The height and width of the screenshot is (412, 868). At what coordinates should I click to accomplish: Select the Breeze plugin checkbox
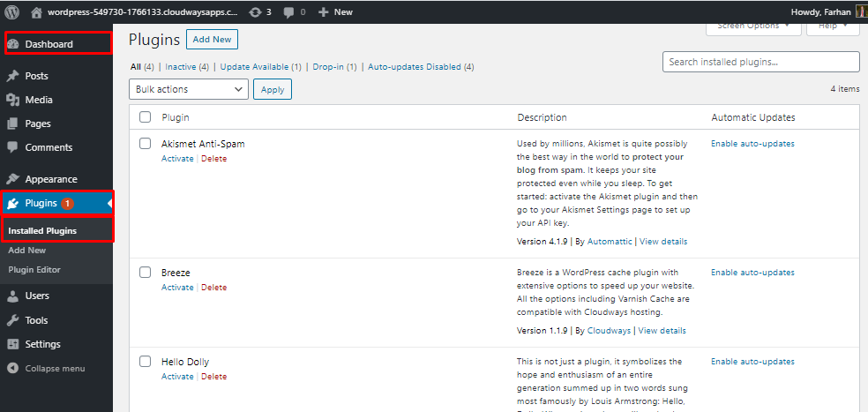tap(145, 272)
